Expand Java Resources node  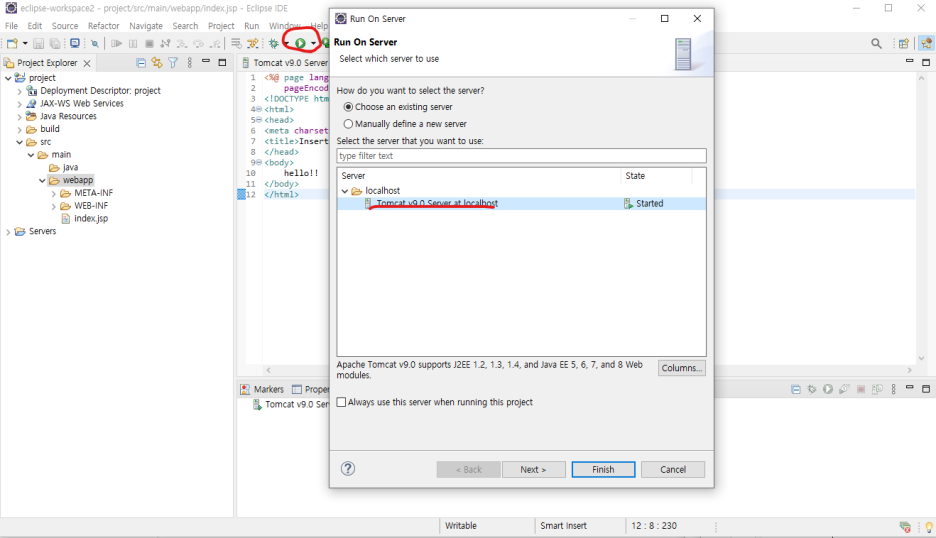(19, 116)
